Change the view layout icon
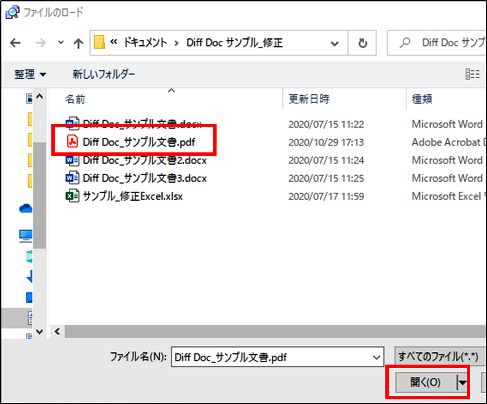Image resolution: width=487 pixels, height=404 pixels. tap(472, 74)
